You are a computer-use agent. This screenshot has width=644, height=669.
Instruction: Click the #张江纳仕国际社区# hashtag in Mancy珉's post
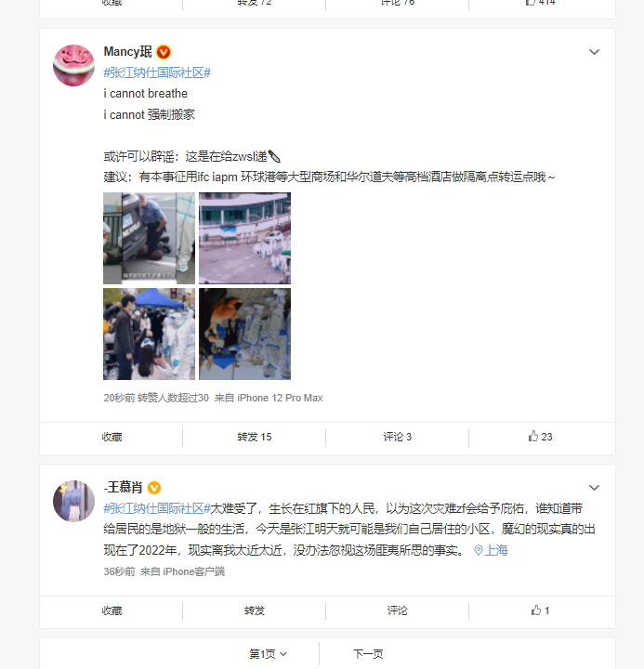[x=157, y=72]
